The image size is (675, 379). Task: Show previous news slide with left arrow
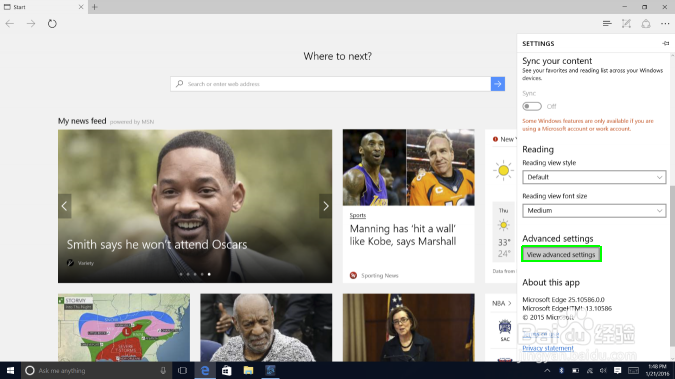tap(65, 206)
